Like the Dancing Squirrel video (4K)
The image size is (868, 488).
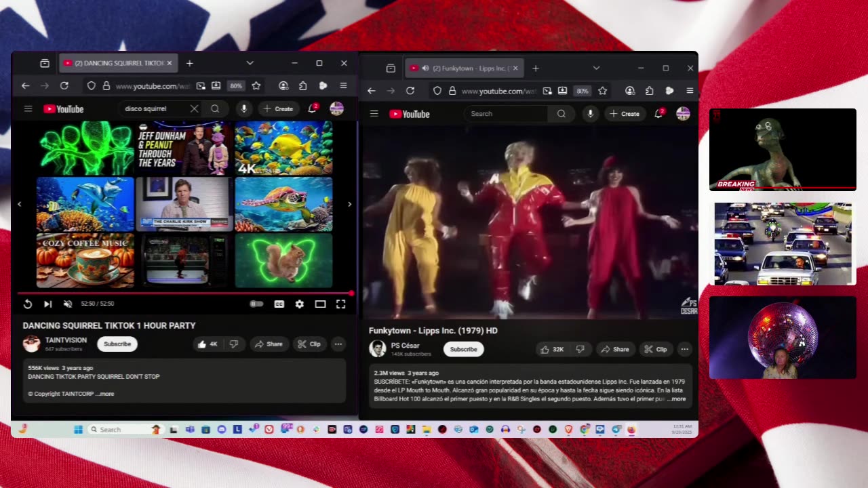208,344
